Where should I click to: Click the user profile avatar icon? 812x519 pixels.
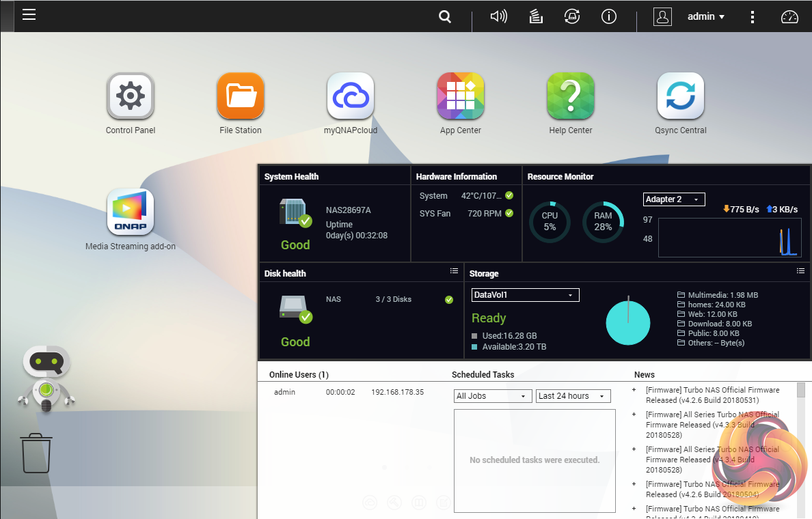click(662, 16)
